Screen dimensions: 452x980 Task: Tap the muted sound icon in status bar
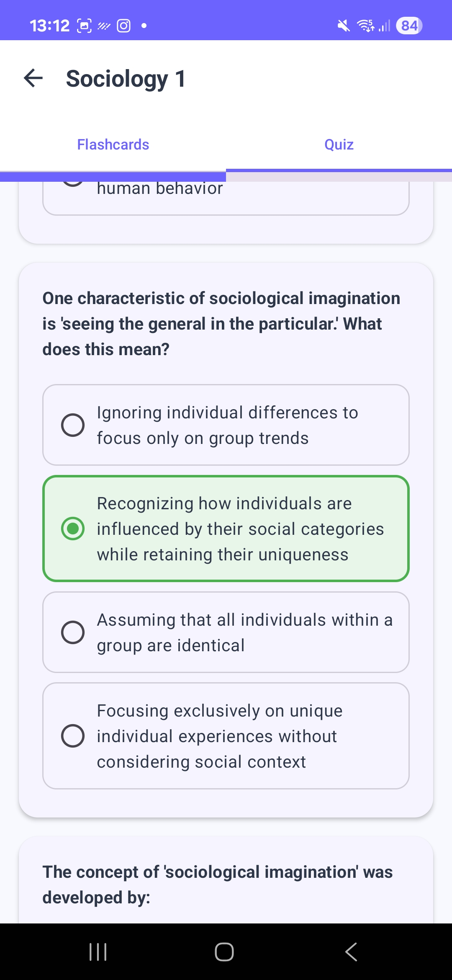(344, 26)
